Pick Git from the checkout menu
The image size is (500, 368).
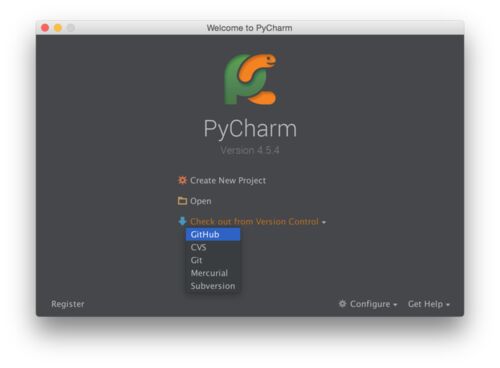tap(213, 260)
